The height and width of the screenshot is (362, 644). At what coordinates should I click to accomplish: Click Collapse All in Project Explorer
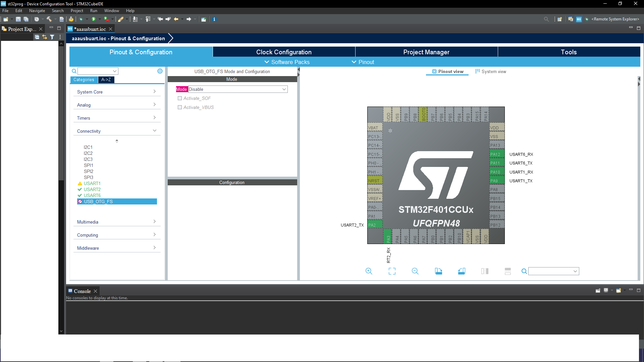point(37,37)
